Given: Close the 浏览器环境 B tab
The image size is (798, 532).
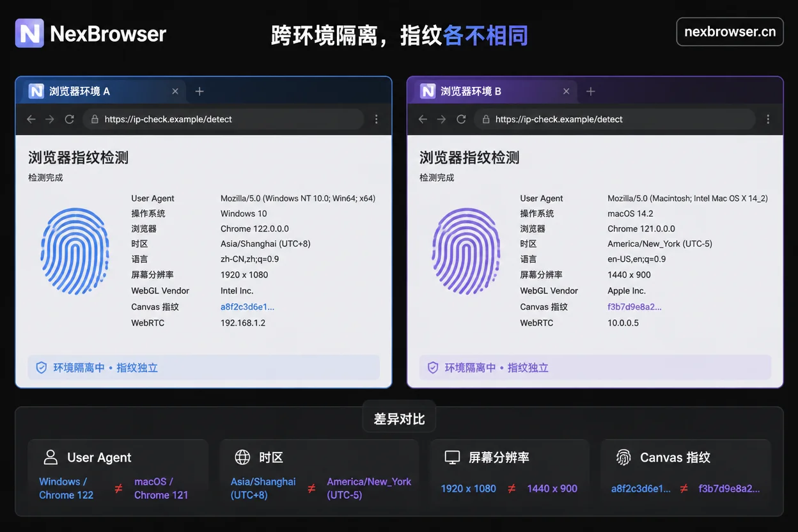Looking at the screenshot, I should click(x=566, y=91).
